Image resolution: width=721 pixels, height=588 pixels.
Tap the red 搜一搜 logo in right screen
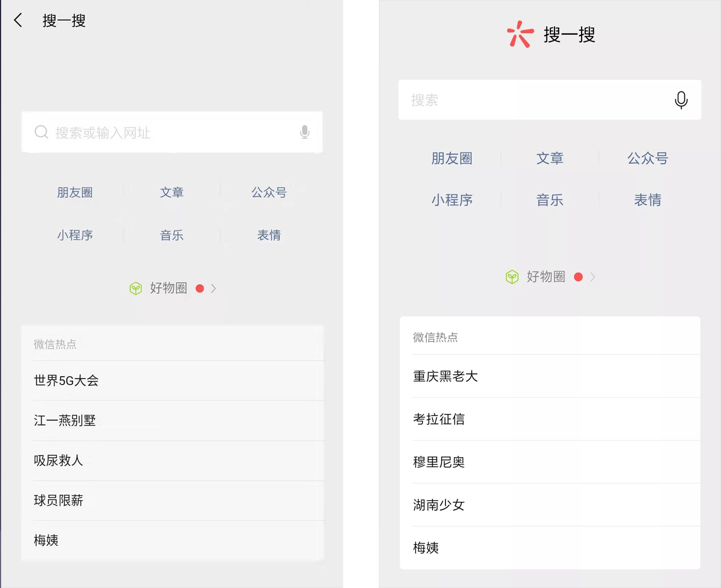520,35
